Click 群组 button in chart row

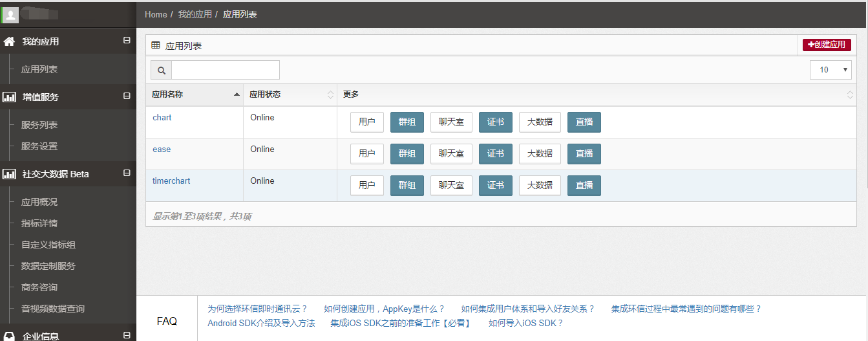pos(407,122)
